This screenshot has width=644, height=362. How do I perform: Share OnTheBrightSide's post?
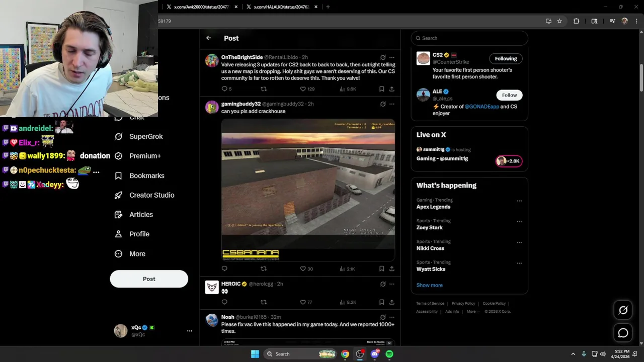click(x=392, y=89)
